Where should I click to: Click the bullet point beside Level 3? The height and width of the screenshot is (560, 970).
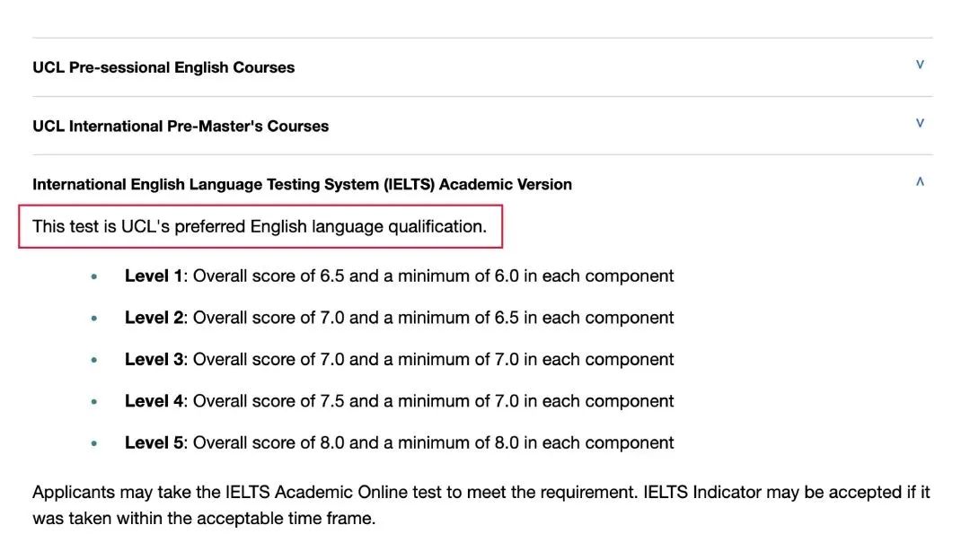[93, 361]
